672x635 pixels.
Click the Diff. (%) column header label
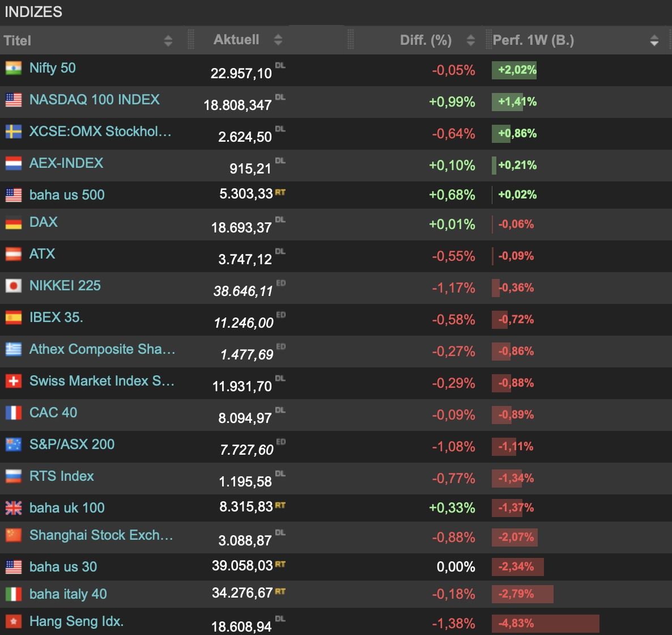[426, 40]
